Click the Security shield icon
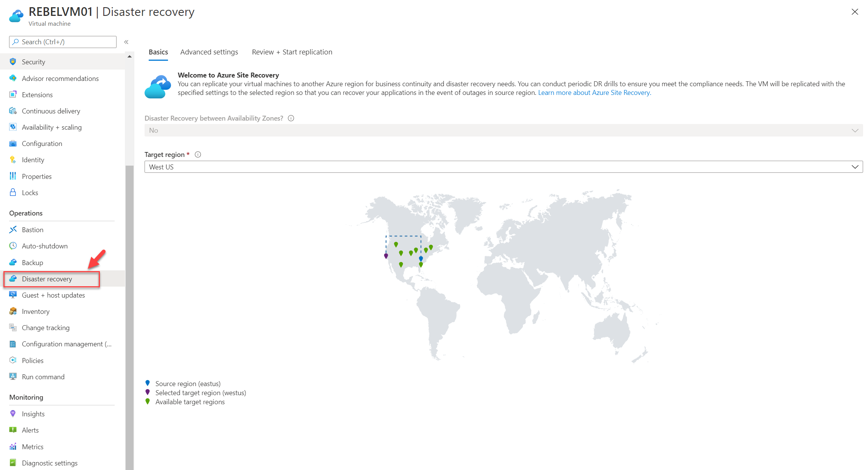868x470 pixels. [13, 62]
